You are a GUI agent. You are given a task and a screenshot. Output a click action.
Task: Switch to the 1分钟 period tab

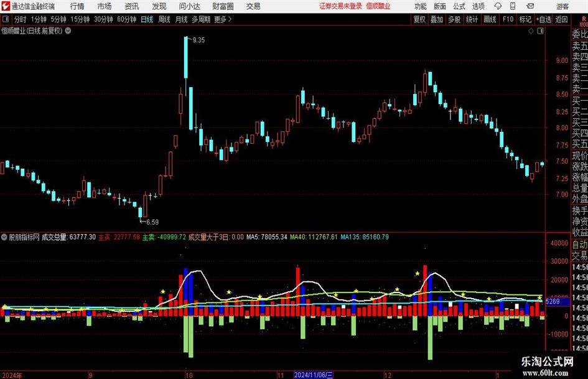click(x=39, y=19)
